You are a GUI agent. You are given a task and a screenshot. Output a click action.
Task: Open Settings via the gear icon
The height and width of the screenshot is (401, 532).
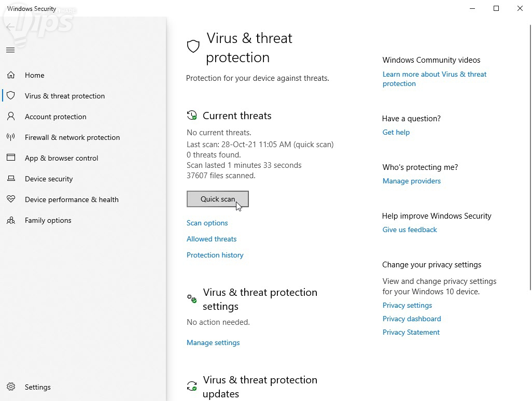(11, 387)
